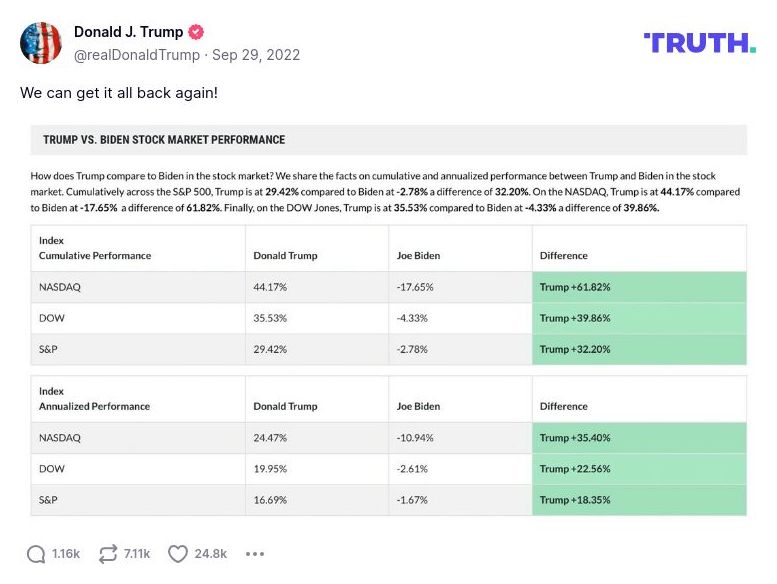Click the 7.11k ReTruths count
The width and height of the screenshot is (777, 584).
point(137,553)
